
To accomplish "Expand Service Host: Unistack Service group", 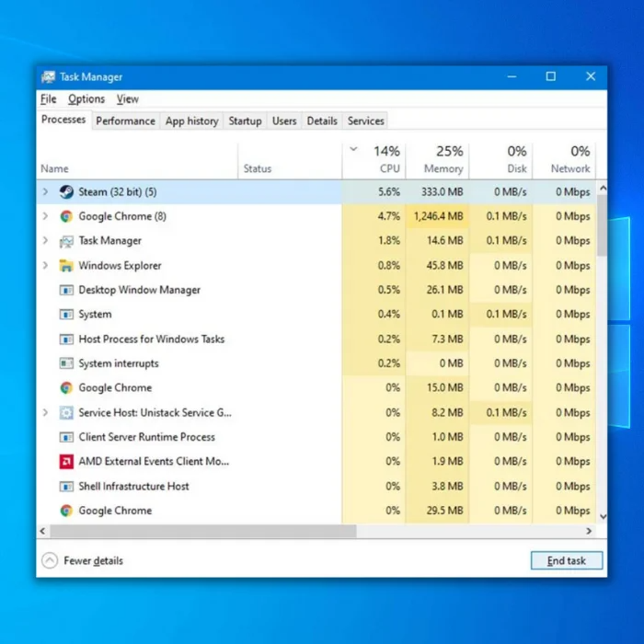I will 45,412.
